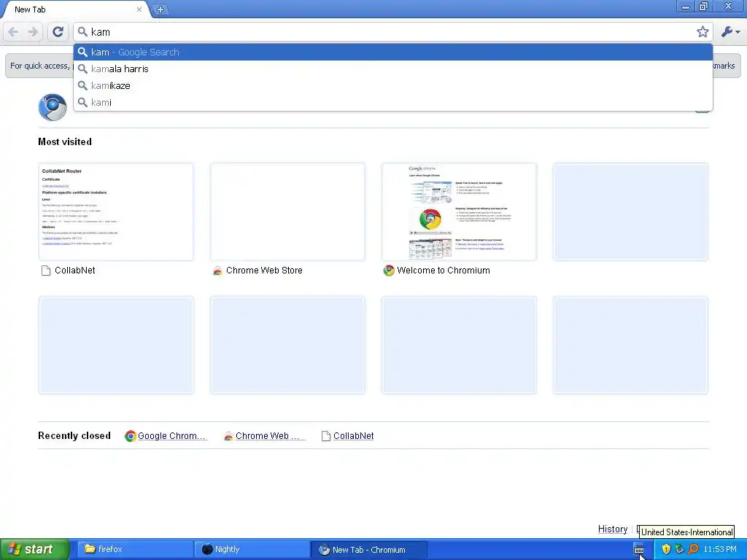Viewport: 747px width, 560px height.
Task: Bookmark this page with the star icon
Action: [703, 32]
